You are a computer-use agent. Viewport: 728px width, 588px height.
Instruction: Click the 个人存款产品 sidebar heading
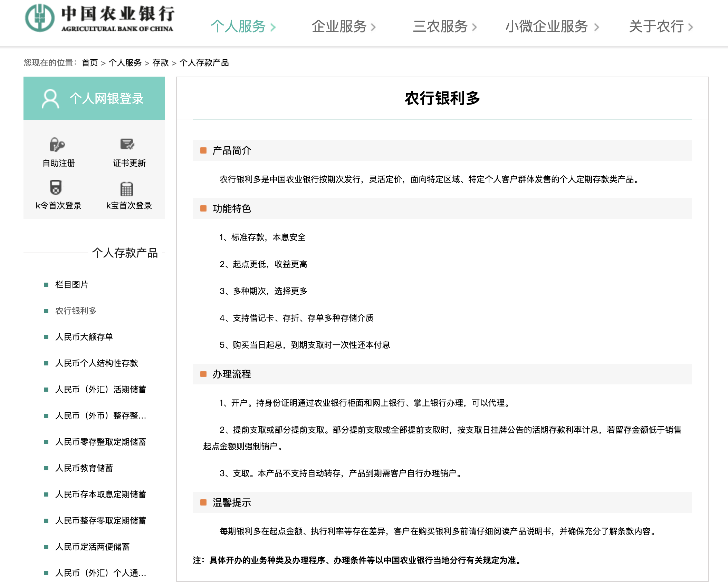pos(125,253)
